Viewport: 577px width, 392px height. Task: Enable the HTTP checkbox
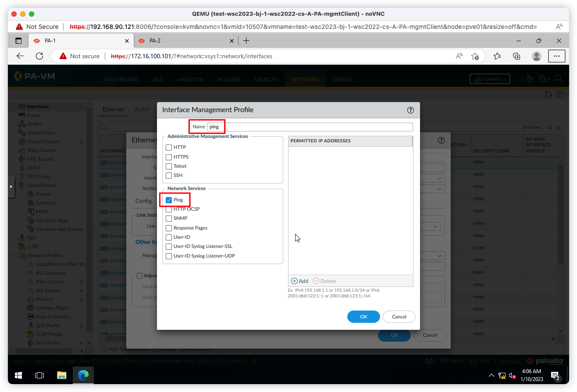pyautogui.click(x=169, y=148)
